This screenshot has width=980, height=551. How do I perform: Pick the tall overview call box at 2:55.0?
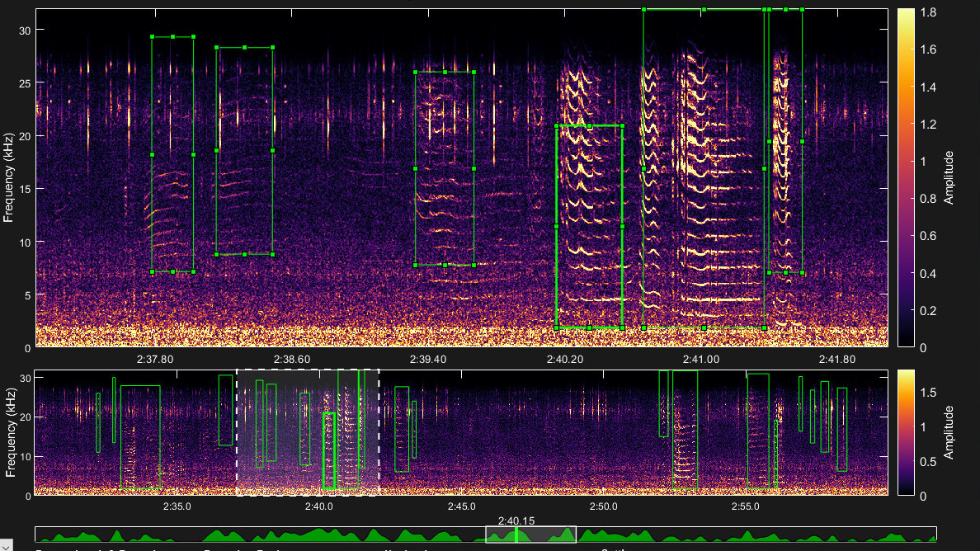[757, 429]
